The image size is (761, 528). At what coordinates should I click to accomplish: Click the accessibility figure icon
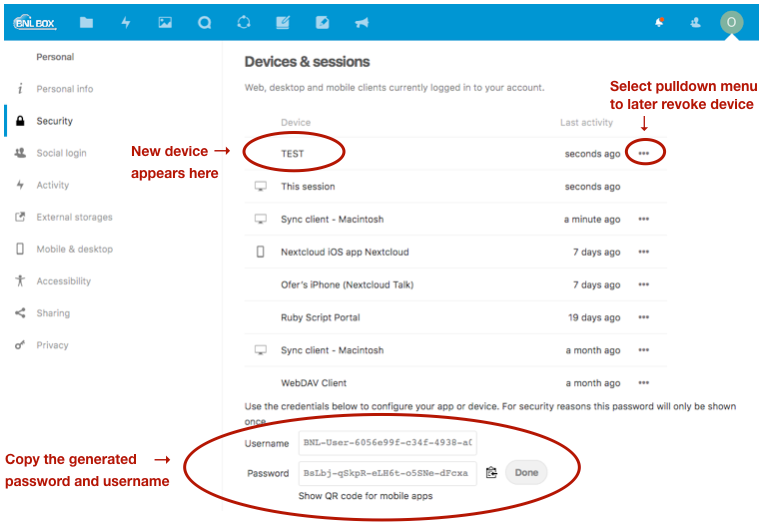click(20, 280)
